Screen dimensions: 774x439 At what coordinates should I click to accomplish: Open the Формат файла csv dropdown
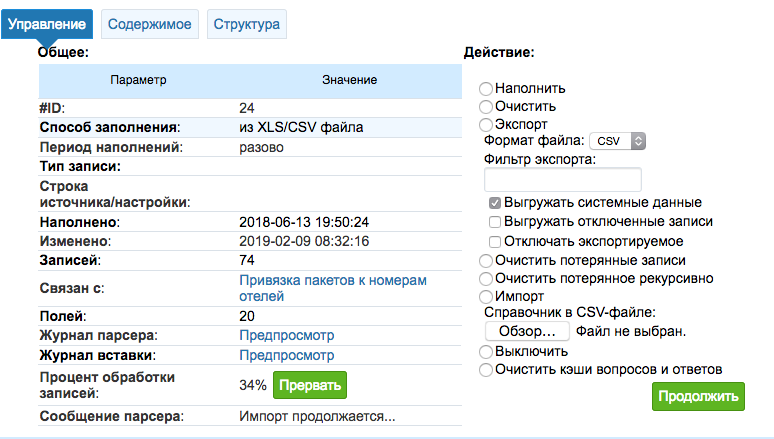618,141
